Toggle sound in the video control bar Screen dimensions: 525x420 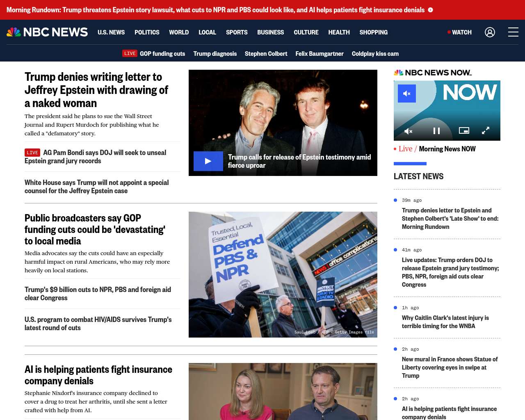tap(408, 131)
